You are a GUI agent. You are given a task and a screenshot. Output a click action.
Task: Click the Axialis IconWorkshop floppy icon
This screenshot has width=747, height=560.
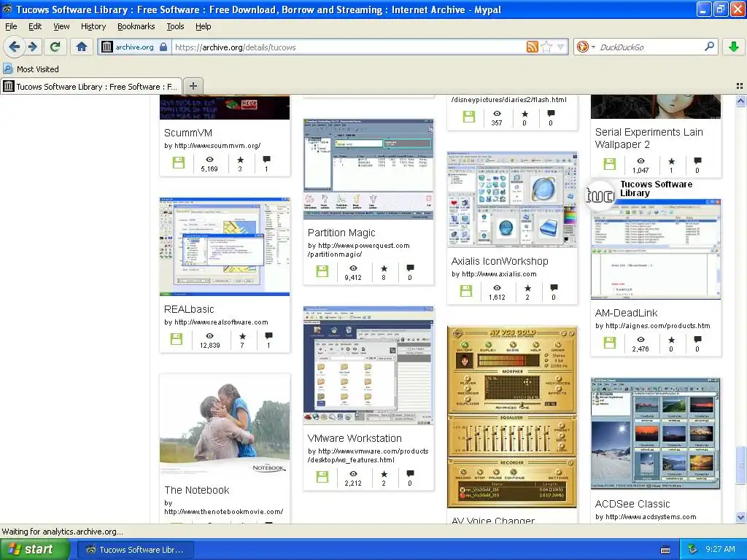pos(466,291)
